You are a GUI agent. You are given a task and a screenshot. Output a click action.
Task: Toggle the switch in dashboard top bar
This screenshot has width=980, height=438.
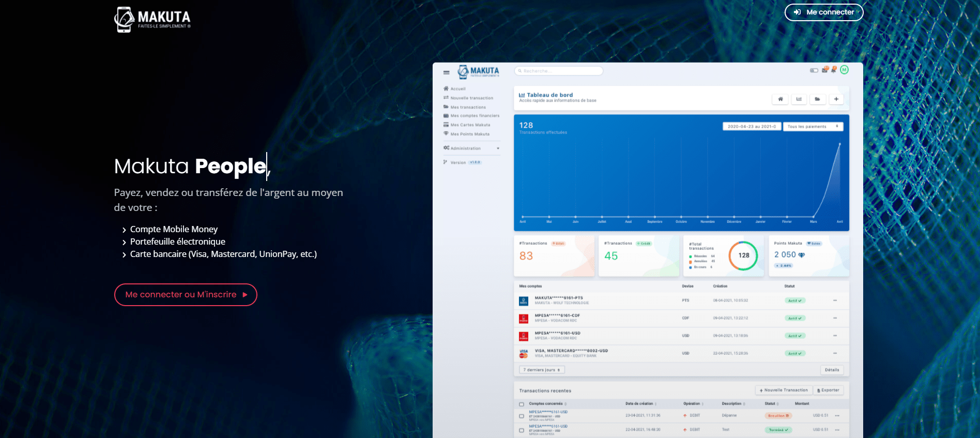click(x=814, y=70)
